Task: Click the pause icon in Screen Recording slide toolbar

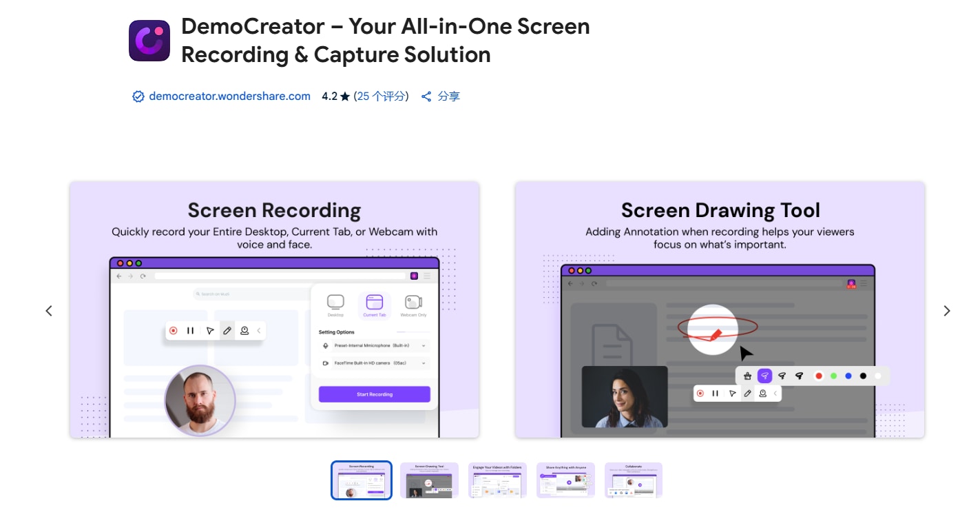Action: 191,331
